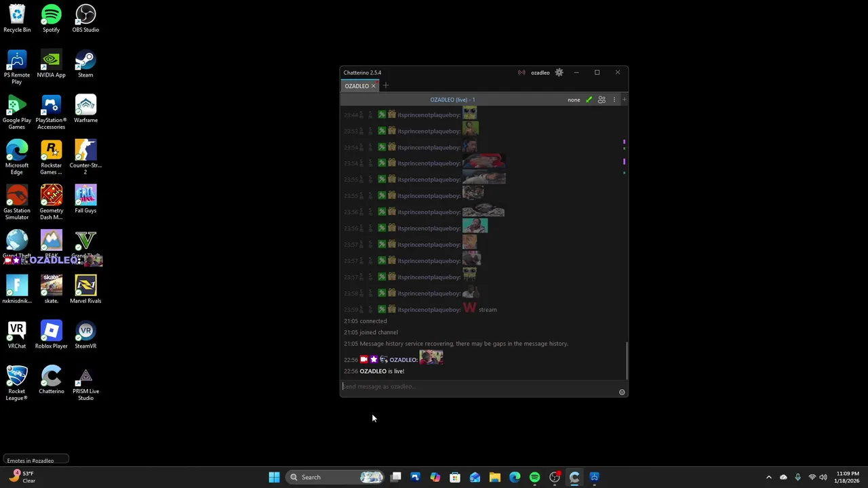Screen dimensions: 868x488
Task: Click 'OZADLEO is live!' system message
Action: click(382, 371)
